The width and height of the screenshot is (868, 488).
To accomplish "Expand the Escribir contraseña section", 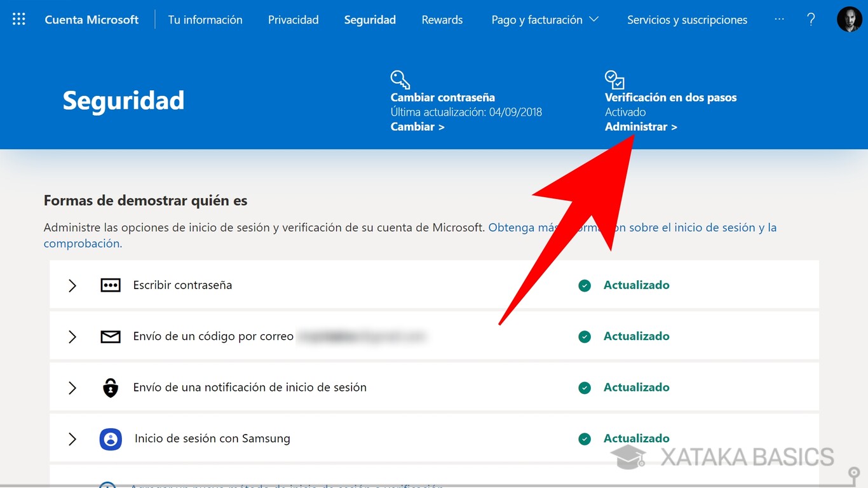I will (72, 285).
